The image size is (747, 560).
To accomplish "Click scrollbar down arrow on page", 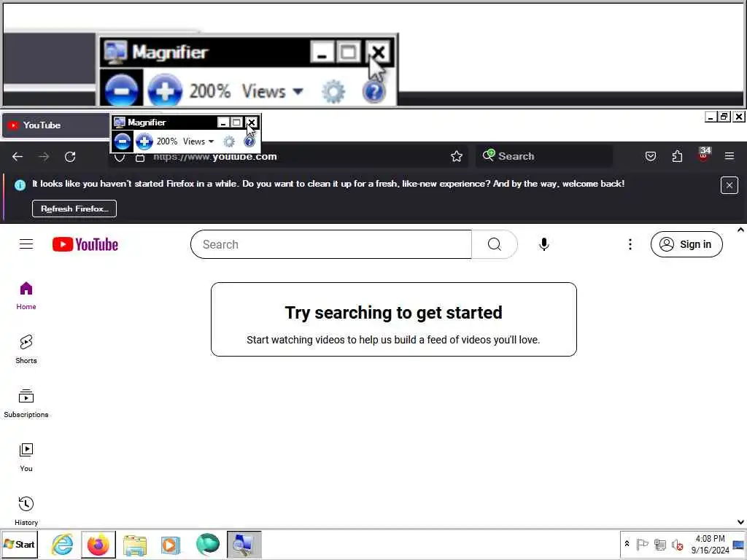I will (740, 522).
